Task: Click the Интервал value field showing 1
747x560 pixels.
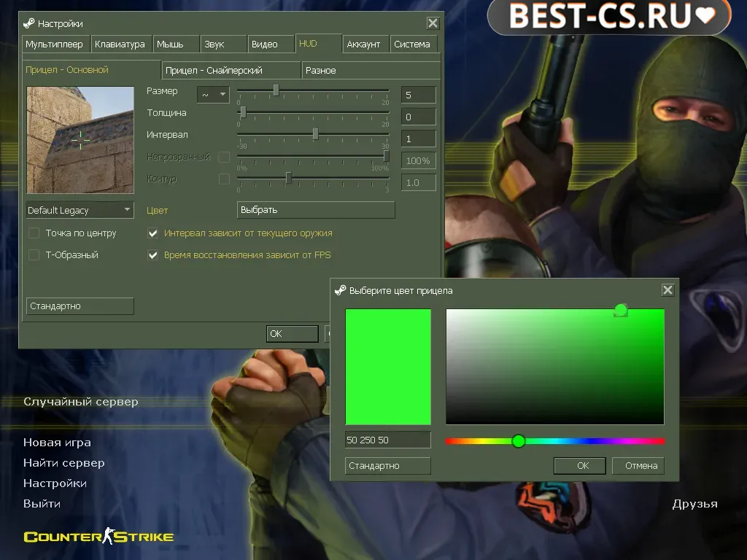Action: click(418, 139)
